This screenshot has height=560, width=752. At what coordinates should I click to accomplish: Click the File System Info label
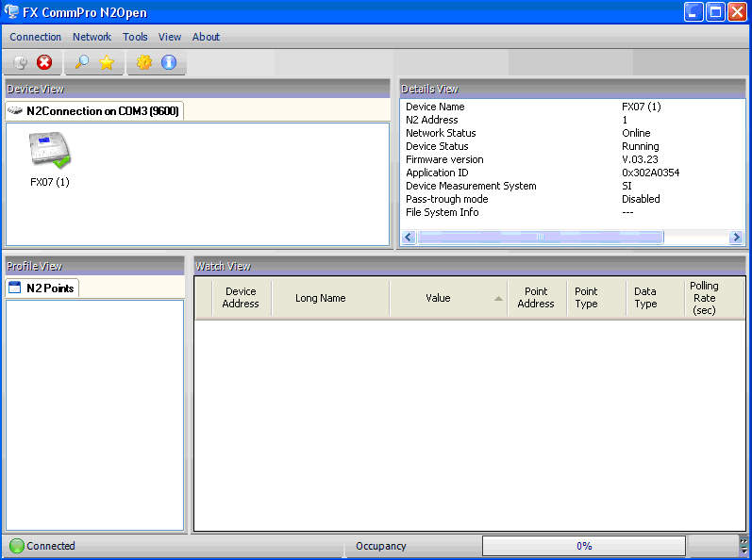click(443, 212)
